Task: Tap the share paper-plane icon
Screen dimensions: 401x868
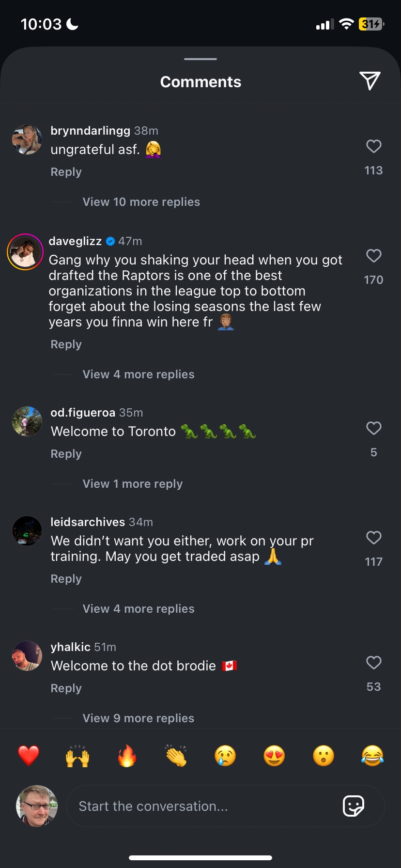Action: [370, 81]
